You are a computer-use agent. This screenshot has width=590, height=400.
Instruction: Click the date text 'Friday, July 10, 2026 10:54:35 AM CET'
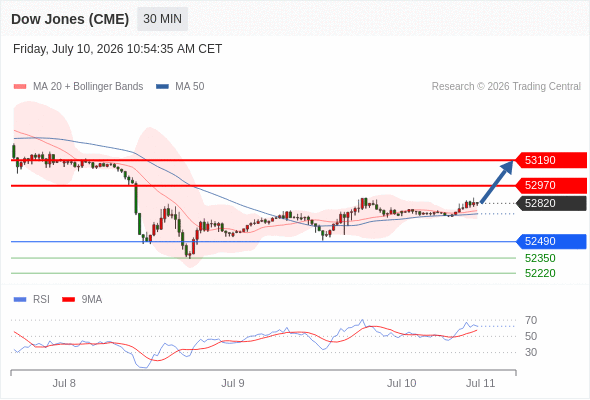coord(117,49)
